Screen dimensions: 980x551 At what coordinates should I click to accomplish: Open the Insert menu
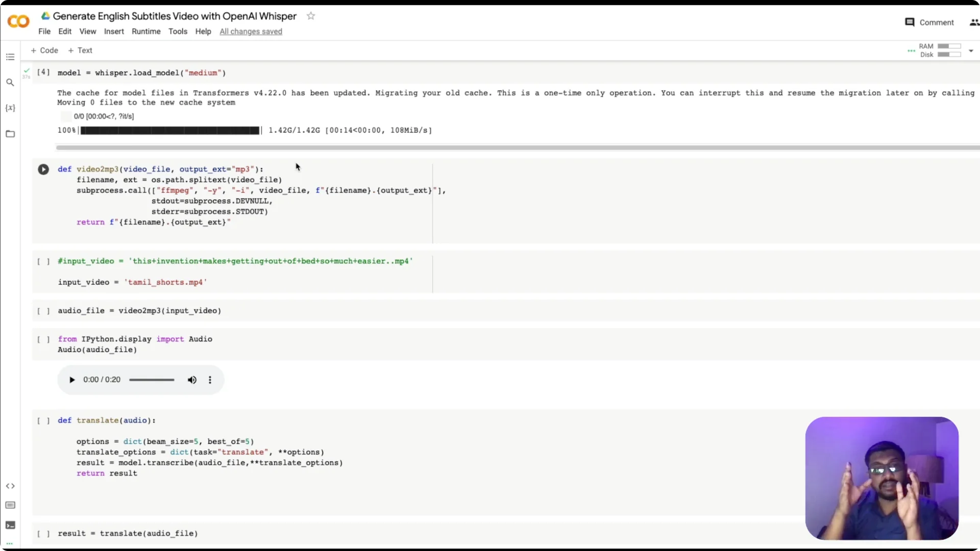(x=114, y=31)
